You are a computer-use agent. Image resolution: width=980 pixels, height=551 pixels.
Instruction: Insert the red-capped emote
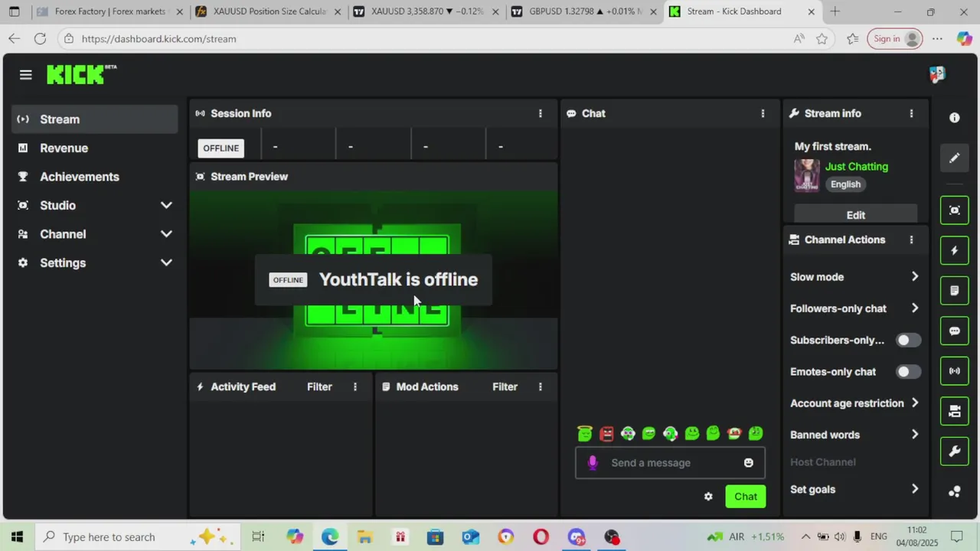click(734, 434)
